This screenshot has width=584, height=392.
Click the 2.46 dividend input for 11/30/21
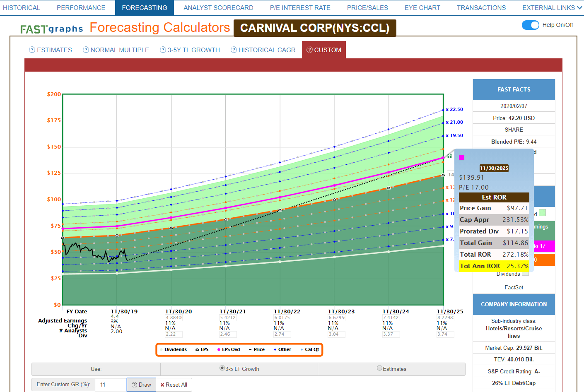click(228, 334)
